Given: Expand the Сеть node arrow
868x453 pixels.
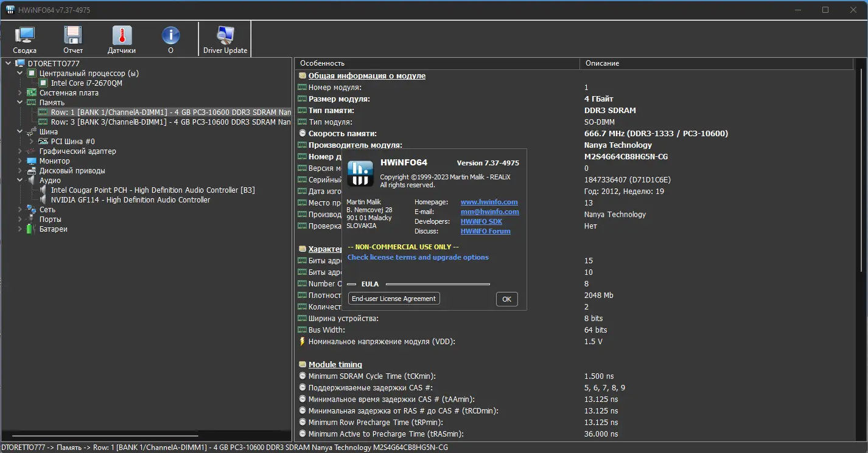Looking at the screenshot, I should click(20, 209).
